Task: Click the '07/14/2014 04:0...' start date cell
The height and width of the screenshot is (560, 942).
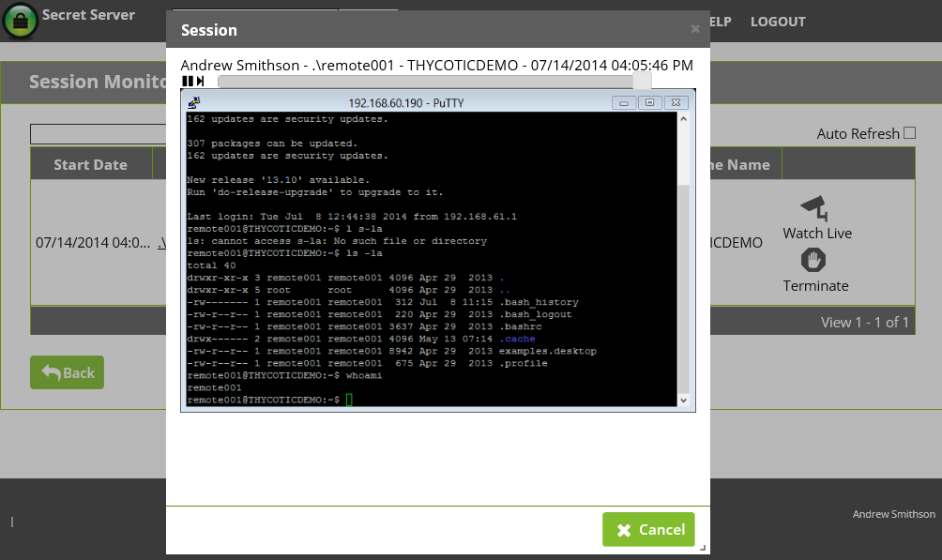Action: point(93,243)
